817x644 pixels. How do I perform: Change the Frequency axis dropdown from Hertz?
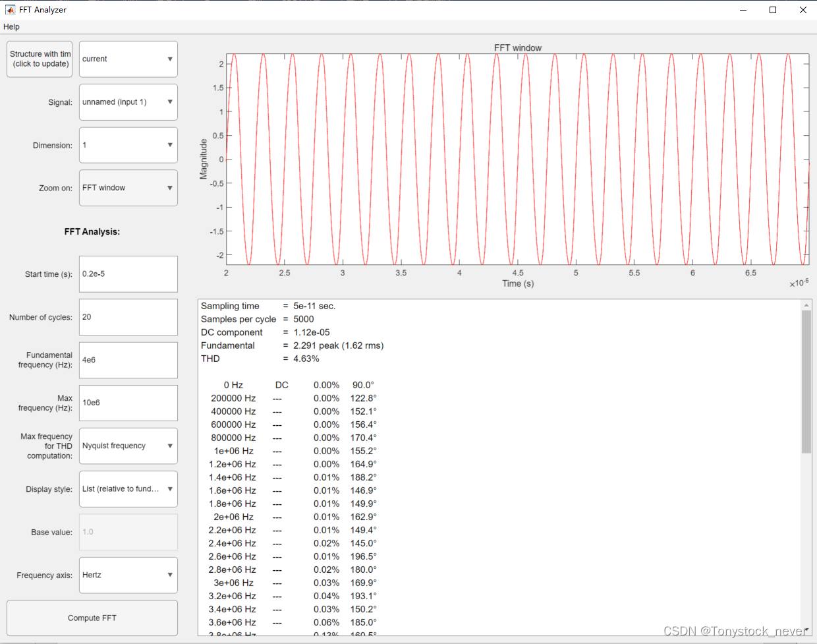coord(128,575)
